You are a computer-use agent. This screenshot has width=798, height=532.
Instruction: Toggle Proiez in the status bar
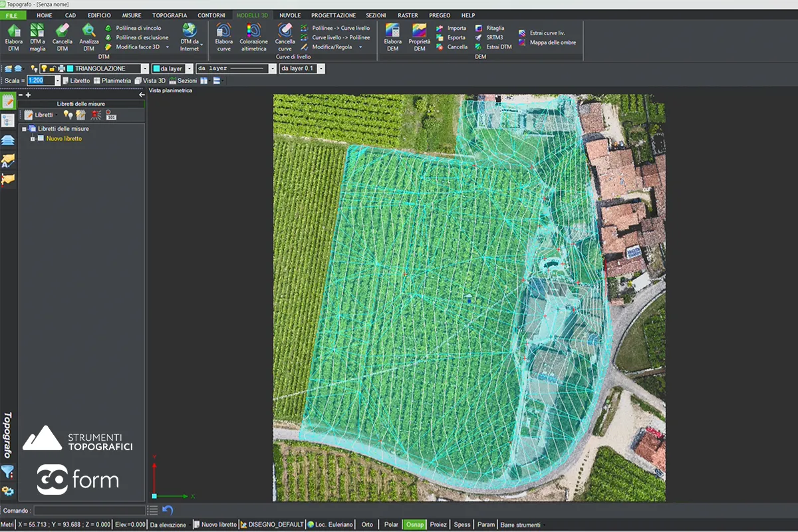(438, 525)
